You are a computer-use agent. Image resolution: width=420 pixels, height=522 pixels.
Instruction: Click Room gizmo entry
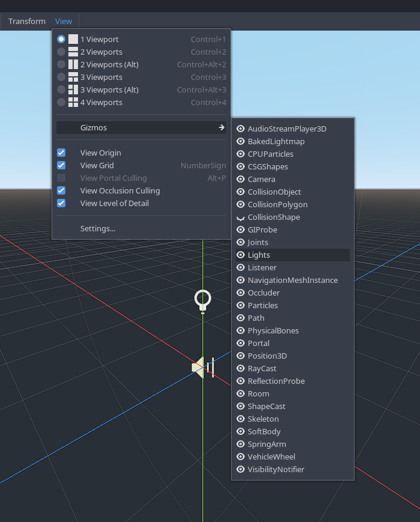tap(293, 394)
